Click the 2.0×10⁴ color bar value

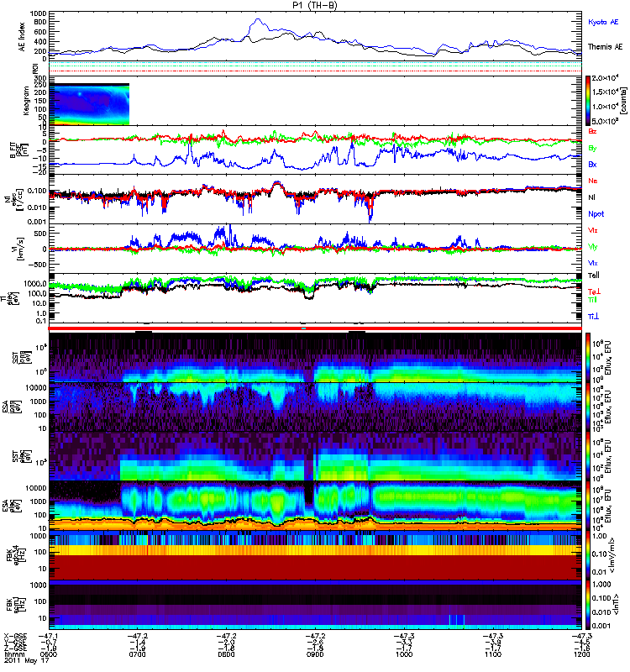pyautogui.click(x=606, y=78)
